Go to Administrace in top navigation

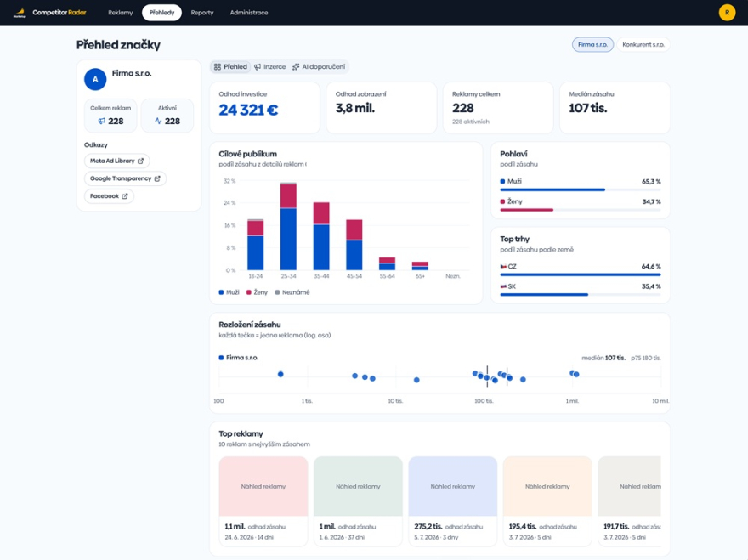(249, 13)
